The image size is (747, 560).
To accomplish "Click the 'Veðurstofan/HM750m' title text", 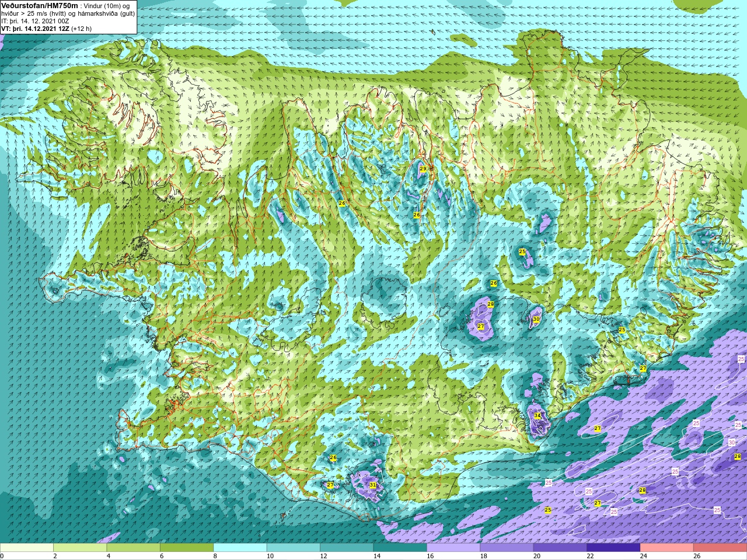I will point(39,5).
